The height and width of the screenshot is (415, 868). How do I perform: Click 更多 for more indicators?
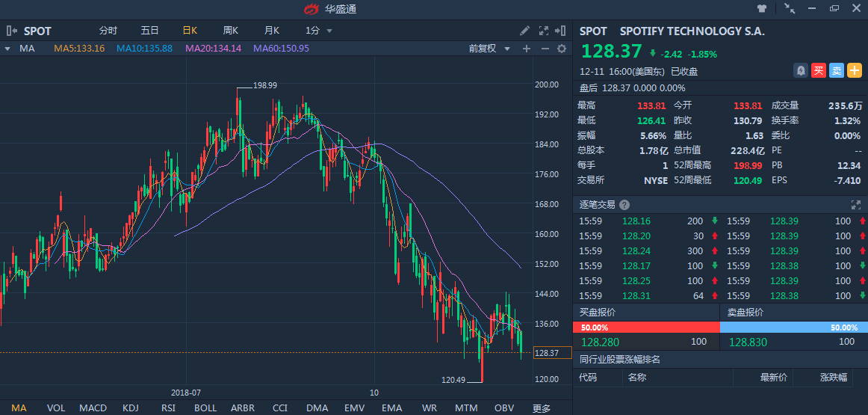(x=542, y=408)
